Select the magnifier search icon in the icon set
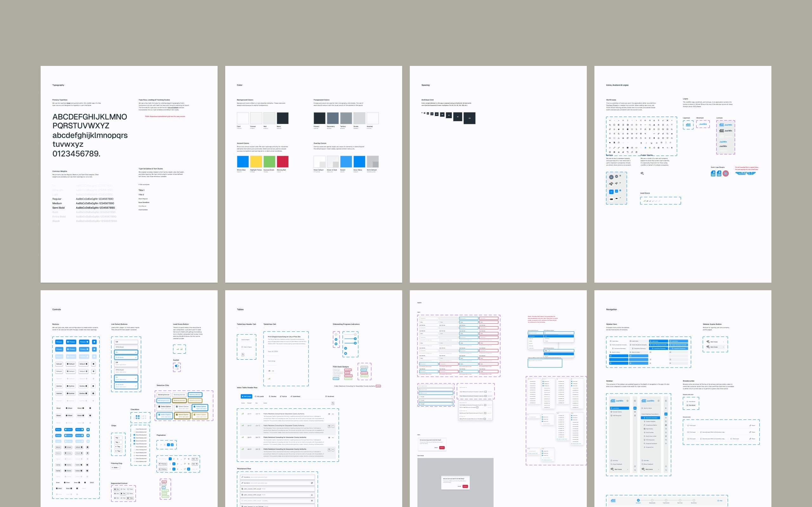The image size is (812, 507). 610,125
